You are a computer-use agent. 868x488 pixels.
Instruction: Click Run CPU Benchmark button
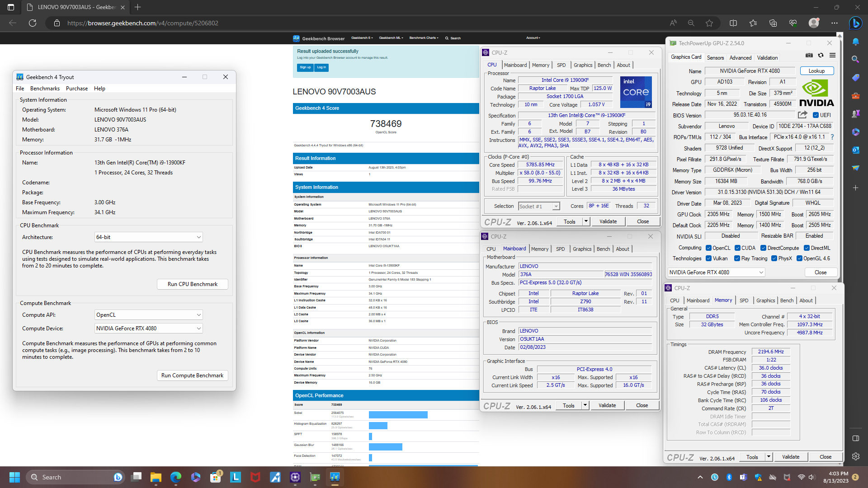pyautogui.click(x=193, y=284)
